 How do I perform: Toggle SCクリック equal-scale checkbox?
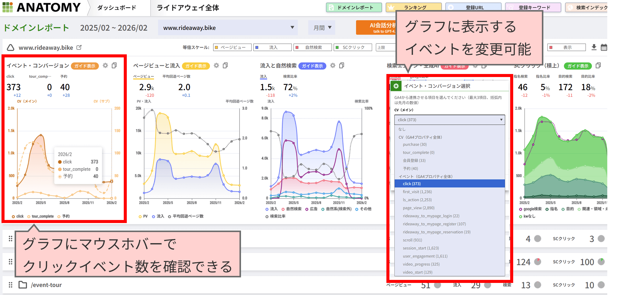[x=337, y=47]
